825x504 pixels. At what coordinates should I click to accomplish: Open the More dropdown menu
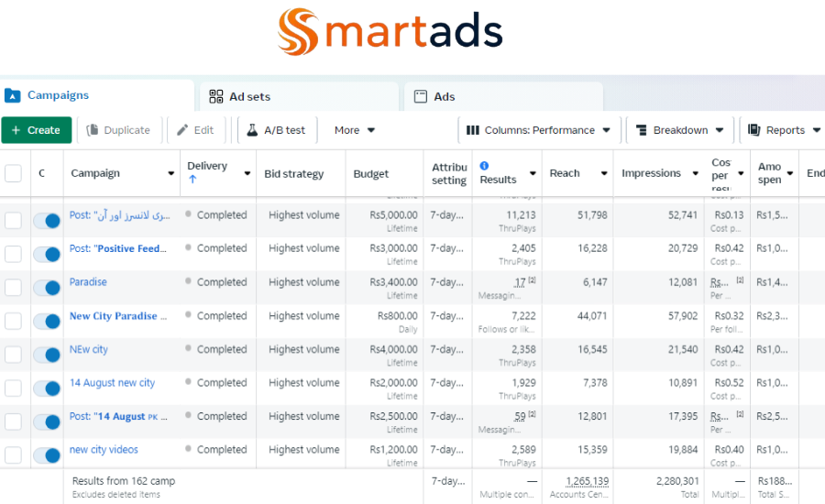coord(355,130)
